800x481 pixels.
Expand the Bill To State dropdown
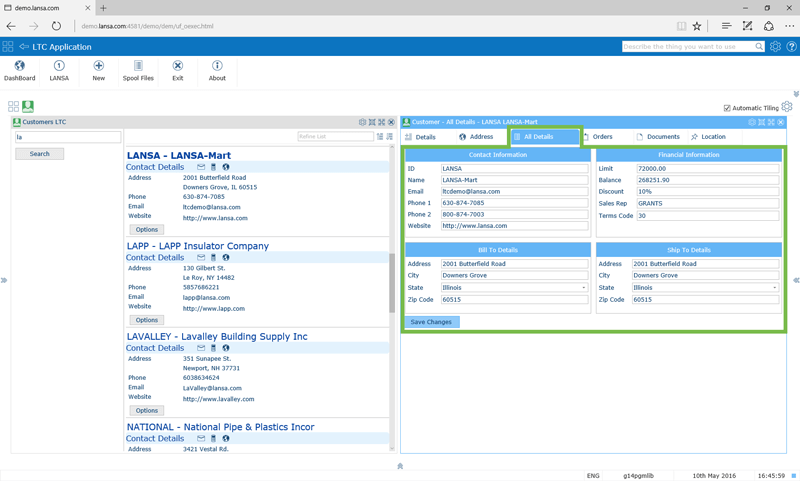pyautogui.click(x=584, y=288)
